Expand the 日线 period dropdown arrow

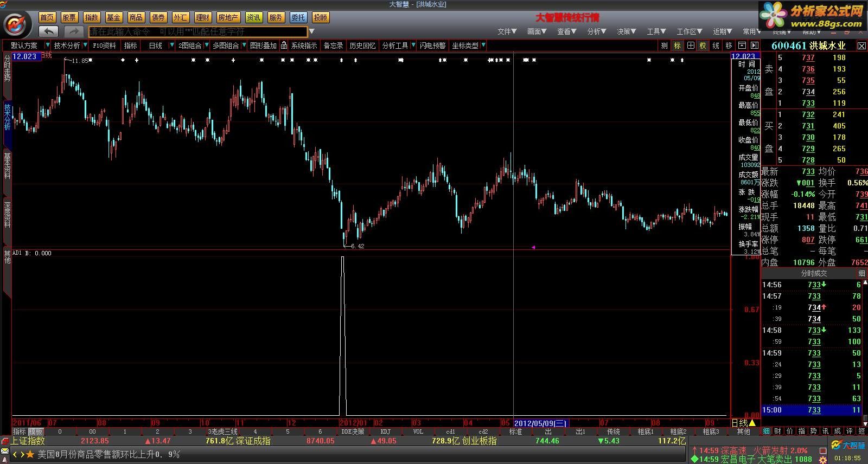[x=172, y=46]
